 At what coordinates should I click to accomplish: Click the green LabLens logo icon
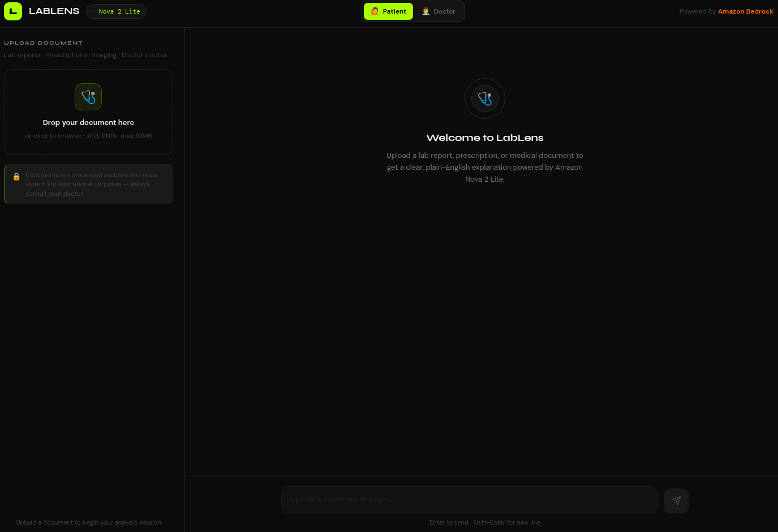pyautogui.click(x=13, y=11)
